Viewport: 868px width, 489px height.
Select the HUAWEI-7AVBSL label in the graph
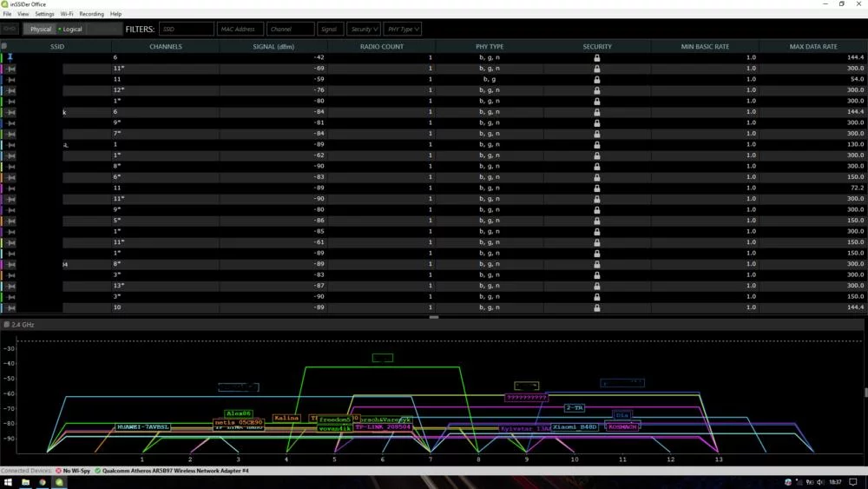(x=143, y=427)
